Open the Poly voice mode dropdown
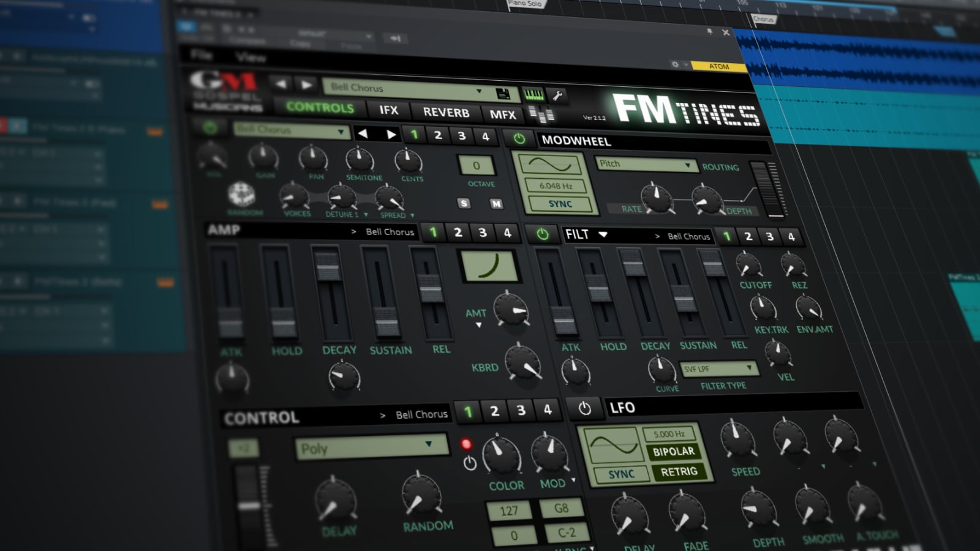 pyautogui.click(x=373, y=447)
